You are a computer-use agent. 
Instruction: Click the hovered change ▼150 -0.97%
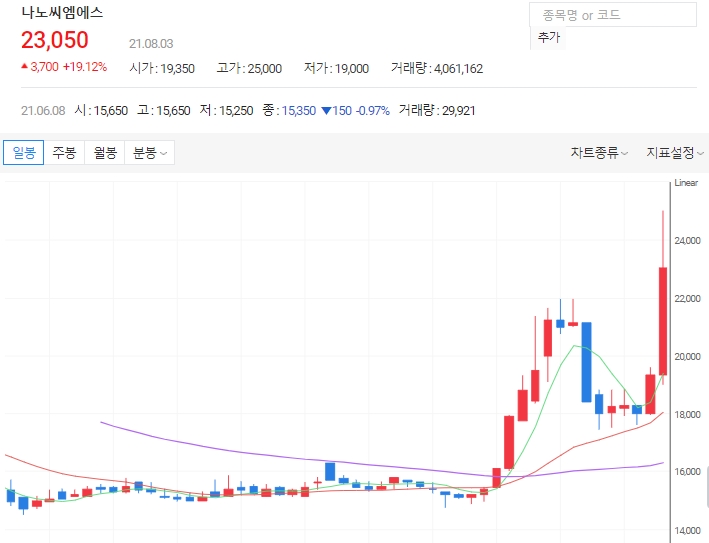click(355, 110)
